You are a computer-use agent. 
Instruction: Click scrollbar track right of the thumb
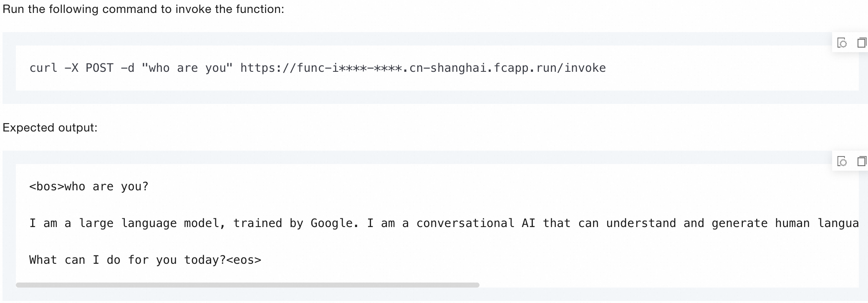[668, 285]
